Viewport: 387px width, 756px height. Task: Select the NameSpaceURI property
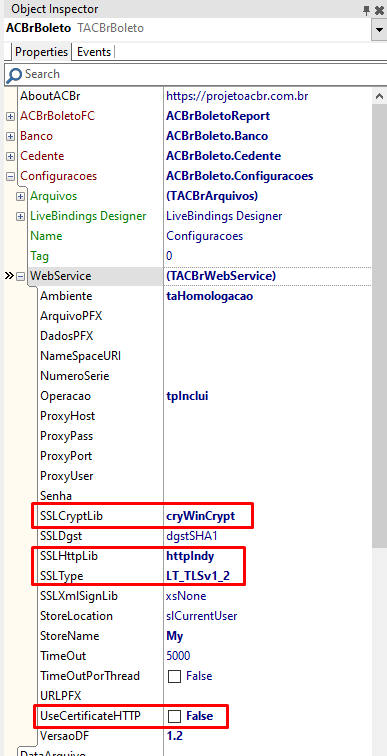coord(80,356)
